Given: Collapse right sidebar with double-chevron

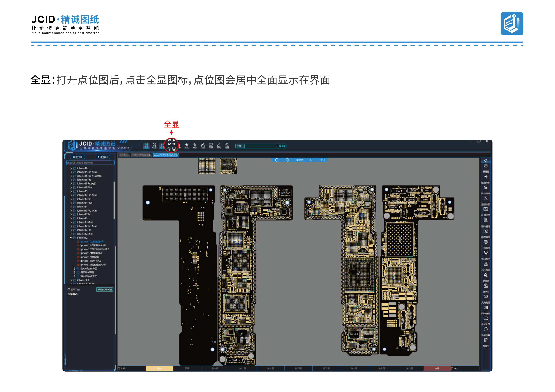Looking at the screenshot, I should point(486,160).
